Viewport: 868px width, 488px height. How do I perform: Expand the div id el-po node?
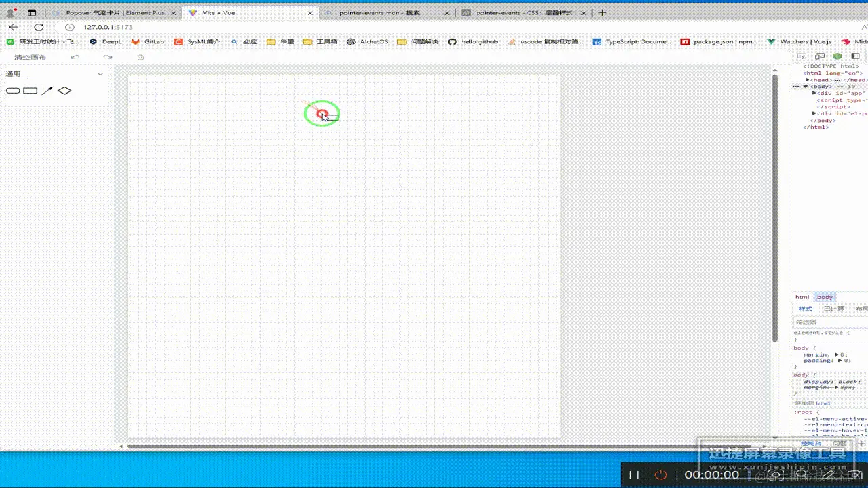click(x=814, y=113)
